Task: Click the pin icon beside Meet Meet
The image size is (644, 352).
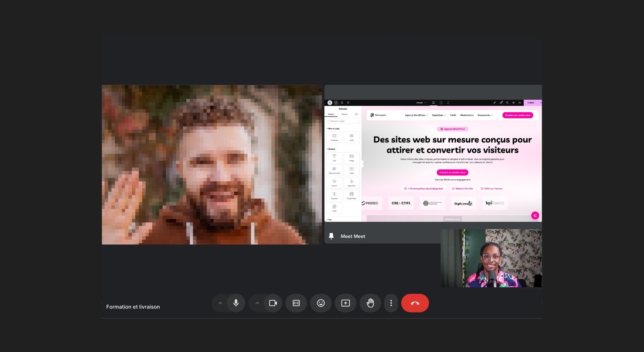Action: [331, 236]
